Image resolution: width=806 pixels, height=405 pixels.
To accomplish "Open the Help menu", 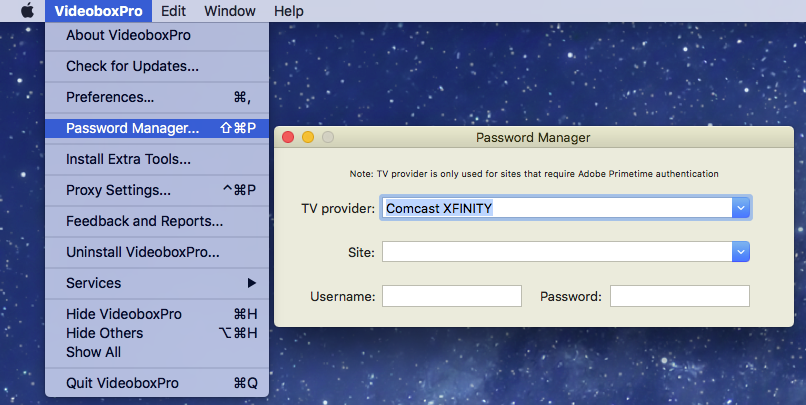I will 288,11.
